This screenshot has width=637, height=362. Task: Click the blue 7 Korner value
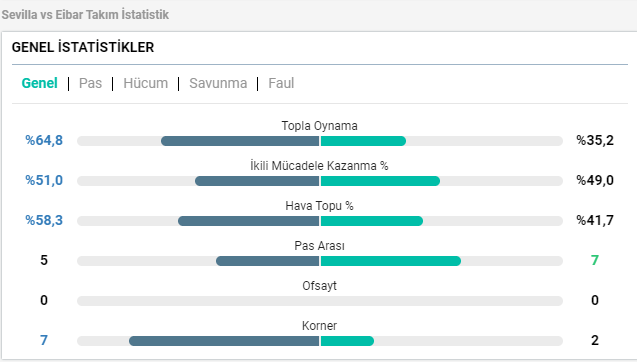(x=44, y=340)
